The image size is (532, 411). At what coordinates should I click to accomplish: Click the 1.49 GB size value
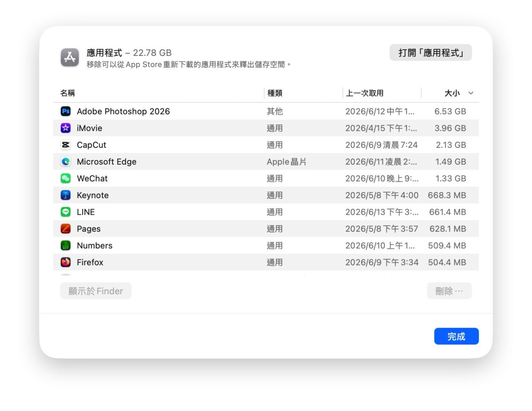(x=451, y=162)
